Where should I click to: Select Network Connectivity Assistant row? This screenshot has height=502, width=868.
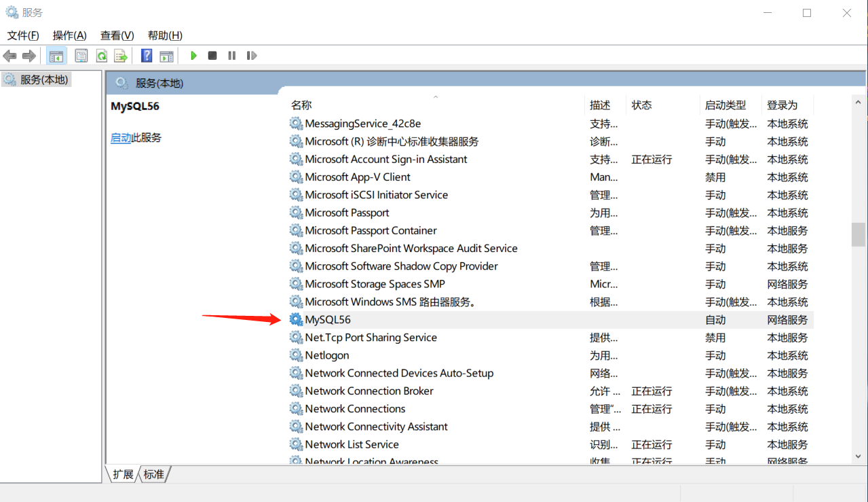tap(550, 427)
